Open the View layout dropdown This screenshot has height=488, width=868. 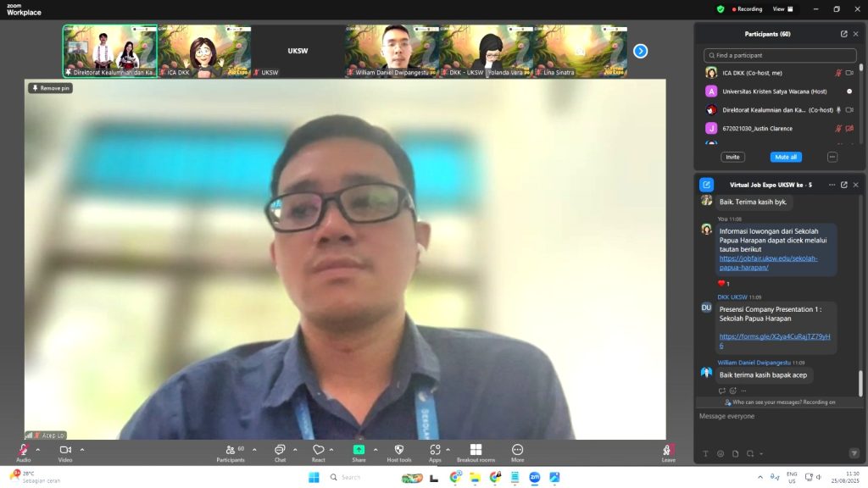(x=783, y=9)
